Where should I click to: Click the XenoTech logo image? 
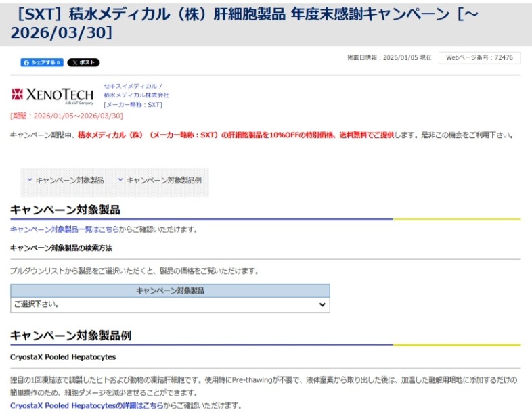(x=52, y=95)
